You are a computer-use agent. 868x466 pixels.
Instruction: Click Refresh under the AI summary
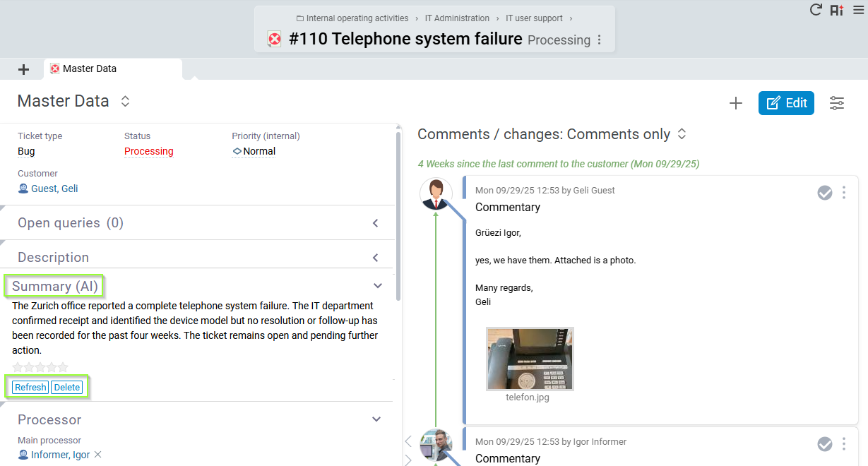(x=30, y=387)
